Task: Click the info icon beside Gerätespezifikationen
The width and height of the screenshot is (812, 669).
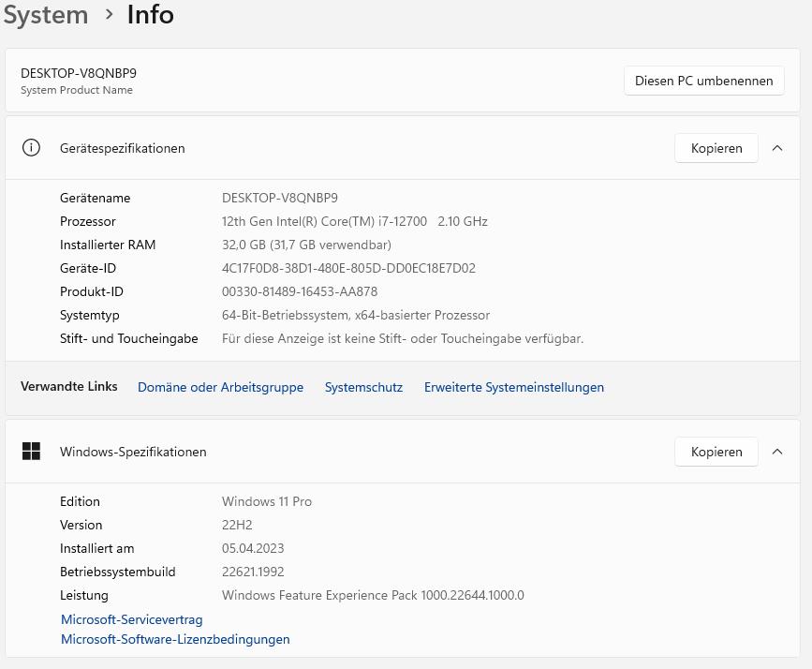Action: click(x=31, y=148)
